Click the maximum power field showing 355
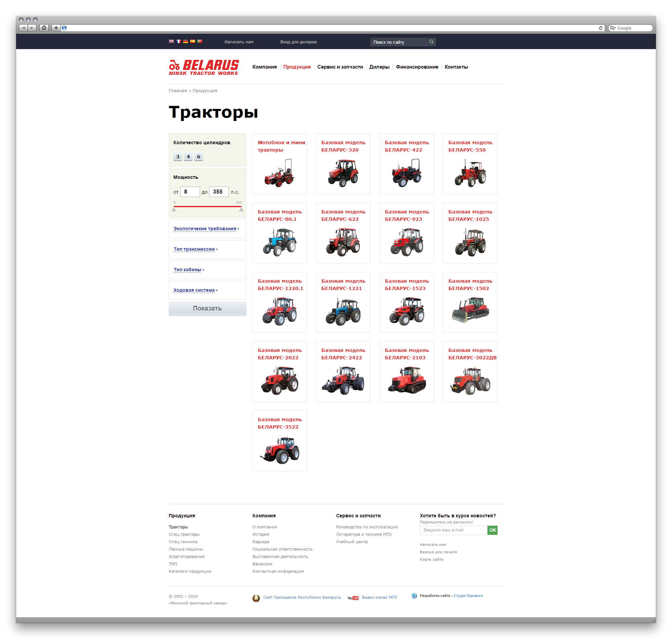Screen dimensions: 672x639 click(x=219, y=192)
